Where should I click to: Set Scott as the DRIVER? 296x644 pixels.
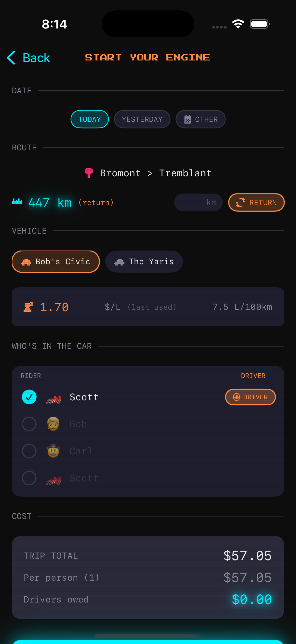point(250,397)
